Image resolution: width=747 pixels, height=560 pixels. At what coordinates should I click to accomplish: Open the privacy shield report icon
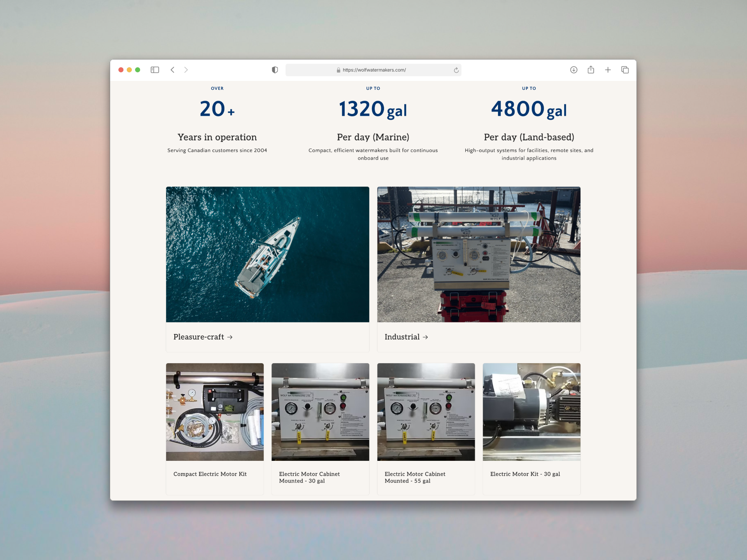tap(275, 70)
